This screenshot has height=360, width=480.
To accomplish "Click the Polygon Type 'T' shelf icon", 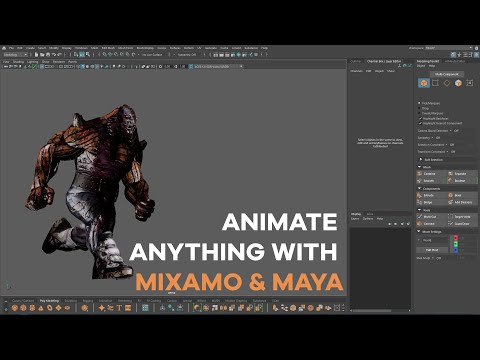I will (119, 308).
